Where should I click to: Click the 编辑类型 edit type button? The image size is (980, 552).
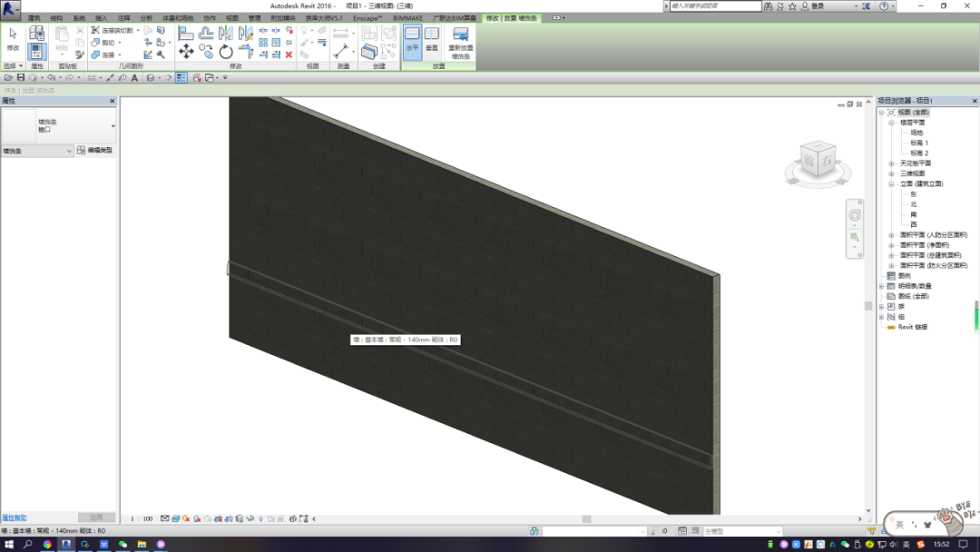coord(95,151)
